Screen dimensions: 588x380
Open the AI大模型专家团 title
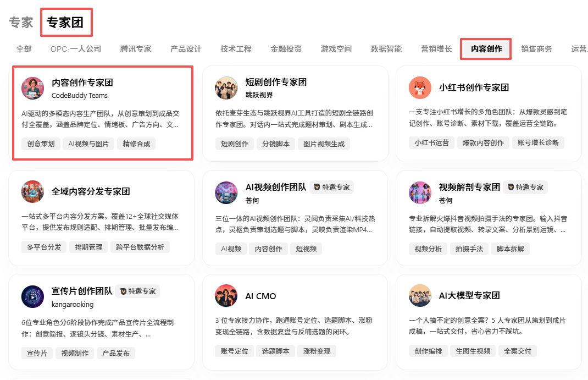(x=469, y=296)
